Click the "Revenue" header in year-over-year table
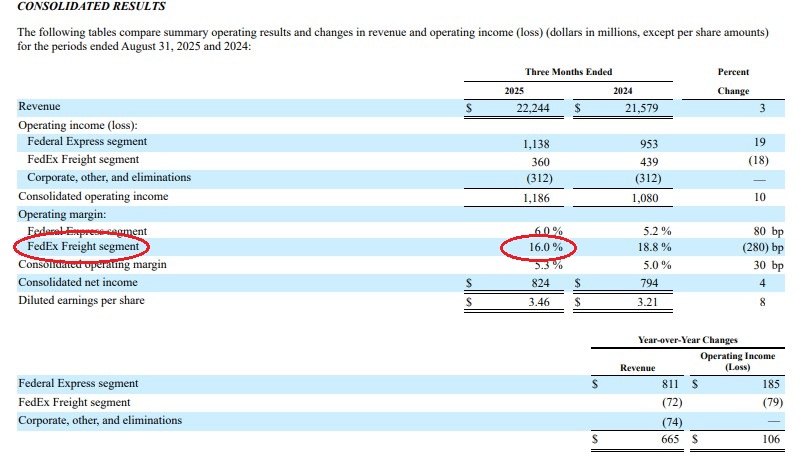Screen dimensions: 798x468 click(637, 368)
